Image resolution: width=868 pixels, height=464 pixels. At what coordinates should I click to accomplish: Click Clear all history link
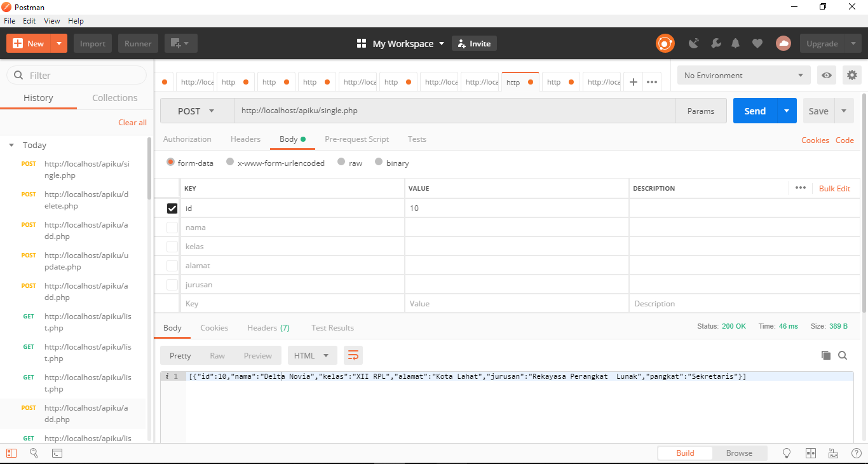pos(132,122)
